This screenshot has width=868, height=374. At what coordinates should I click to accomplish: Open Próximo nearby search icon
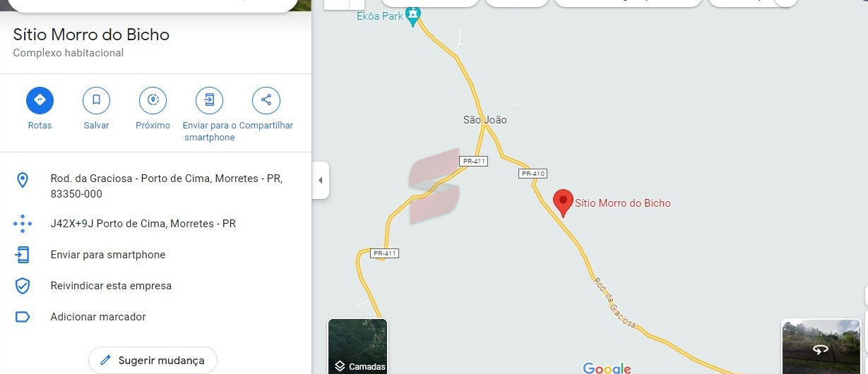(153, 100)
